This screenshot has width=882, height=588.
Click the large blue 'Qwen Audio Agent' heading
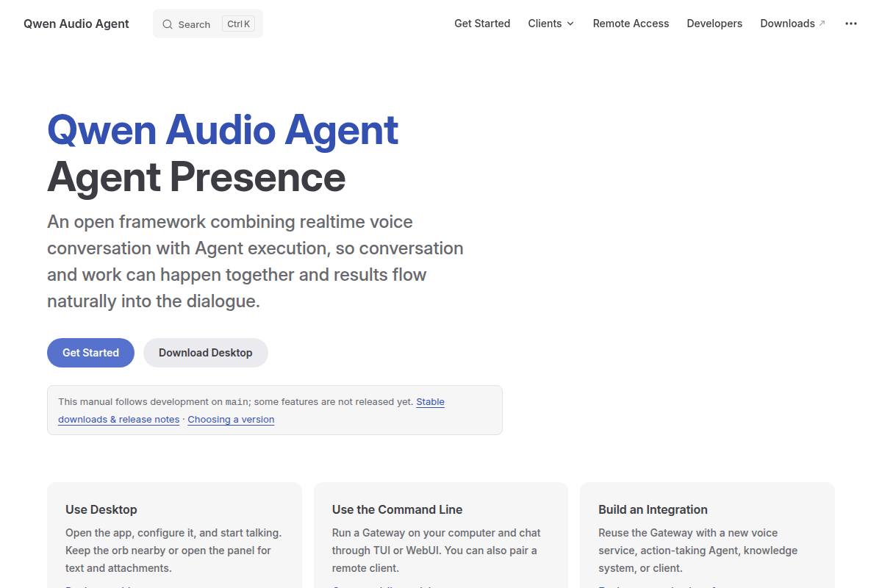coord(223,130)
